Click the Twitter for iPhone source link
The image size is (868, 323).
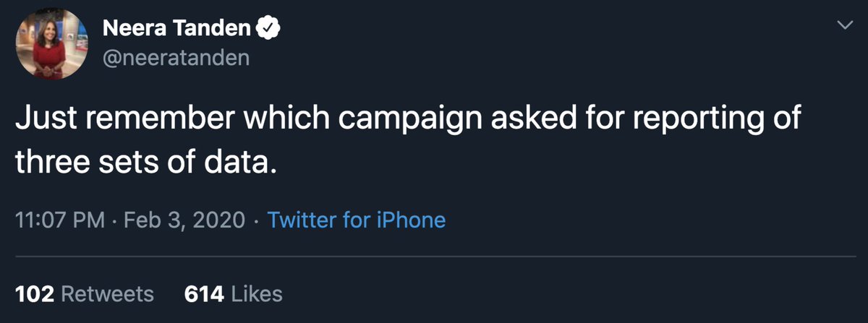coord(357,220)
